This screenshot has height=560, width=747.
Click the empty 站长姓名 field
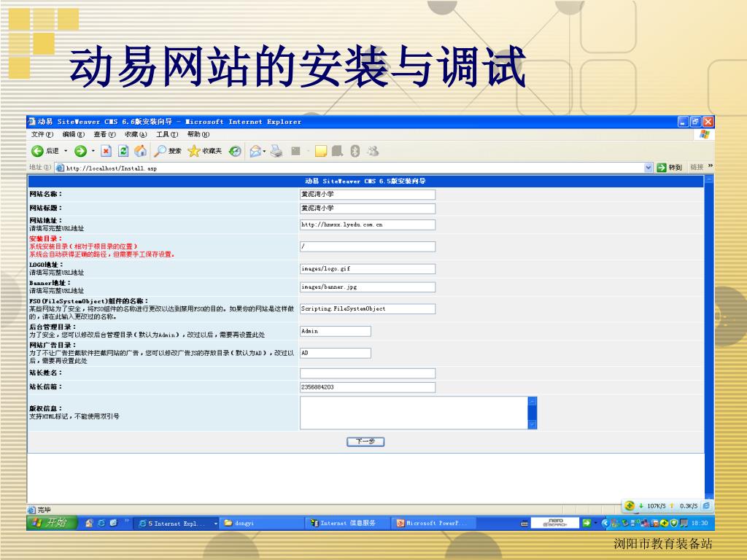368,373
